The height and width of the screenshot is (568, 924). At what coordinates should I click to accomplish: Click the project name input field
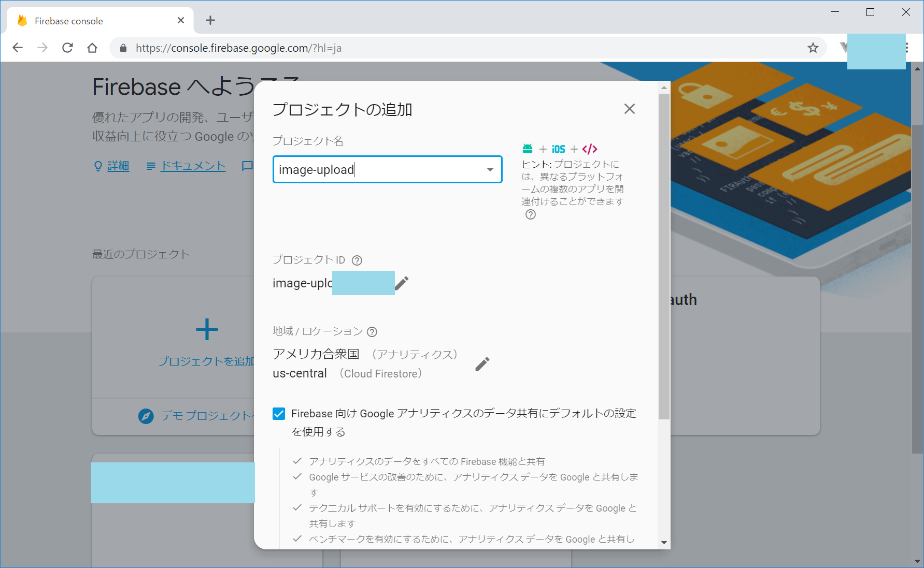pos(378,170)
